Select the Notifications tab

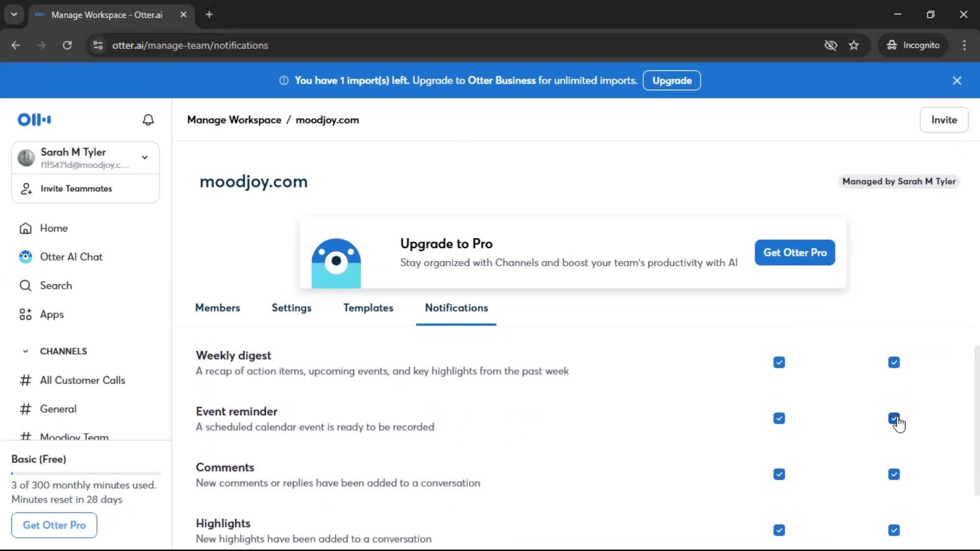456,308
